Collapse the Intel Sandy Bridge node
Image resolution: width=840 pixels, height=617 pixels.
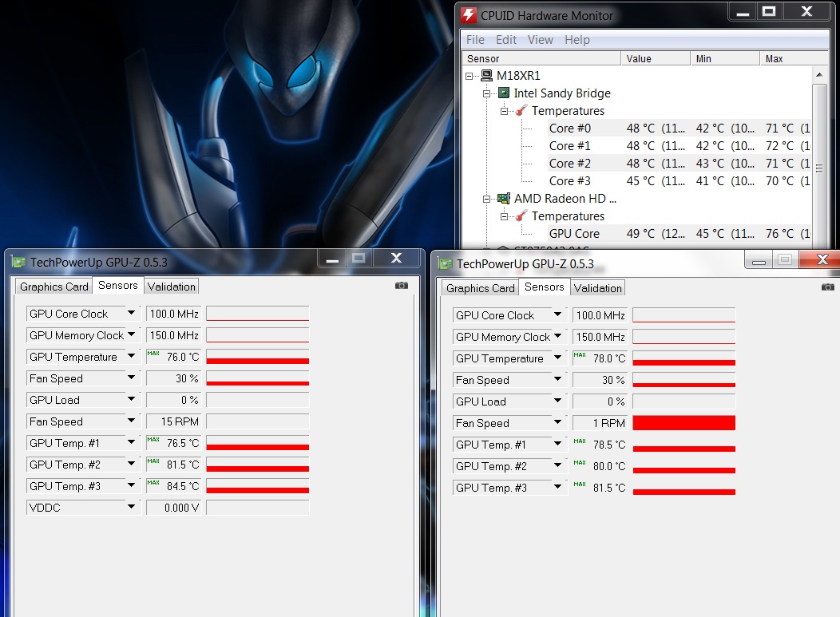tap(486, 93)
